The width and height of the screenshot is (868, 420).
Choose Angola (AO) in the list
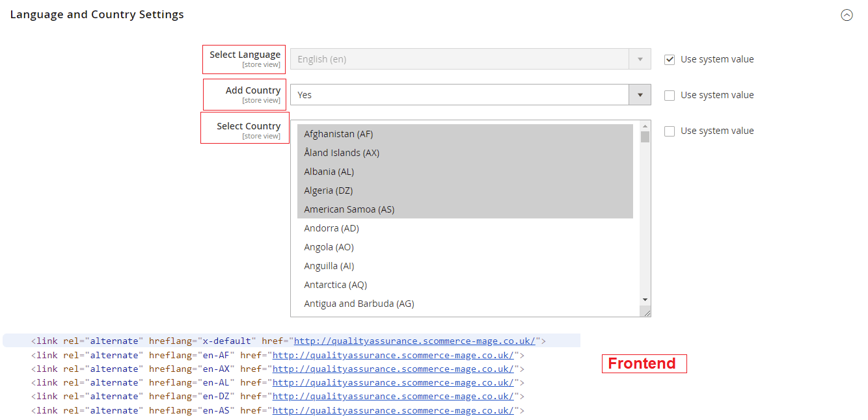coord(329,247)
